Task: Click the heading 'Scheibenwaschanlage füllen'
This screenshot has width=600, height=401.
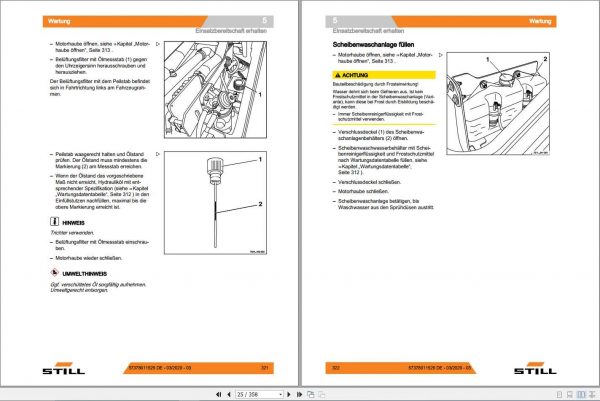Action: click(x=373, y=45)
